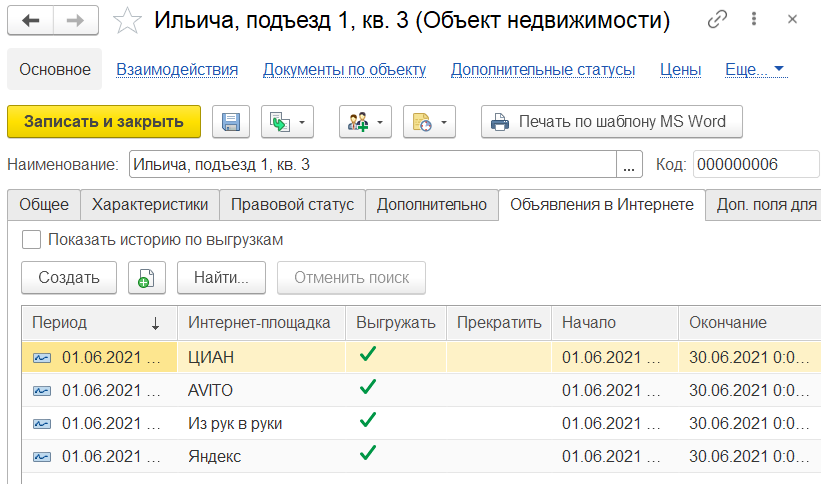The height and width of the screenshot is (484, 821).
Task: Sort by the Период column header
Action: tap(96, 322)
